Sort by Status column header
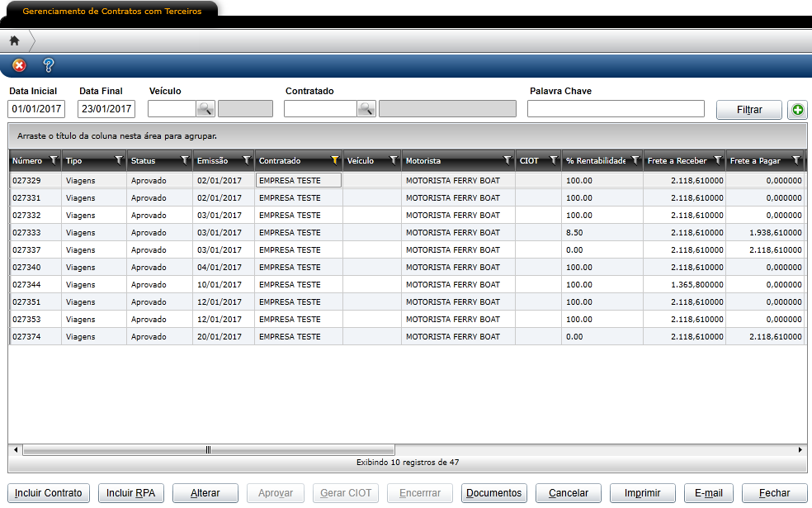Viewport: 812px width, 508px height. coord(143,161)
